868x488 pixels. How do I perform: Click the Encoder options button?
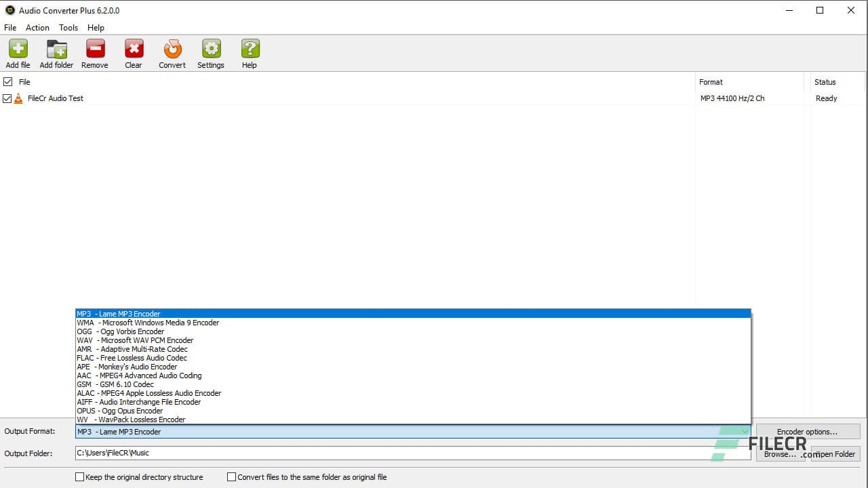(x=808, y=431)
